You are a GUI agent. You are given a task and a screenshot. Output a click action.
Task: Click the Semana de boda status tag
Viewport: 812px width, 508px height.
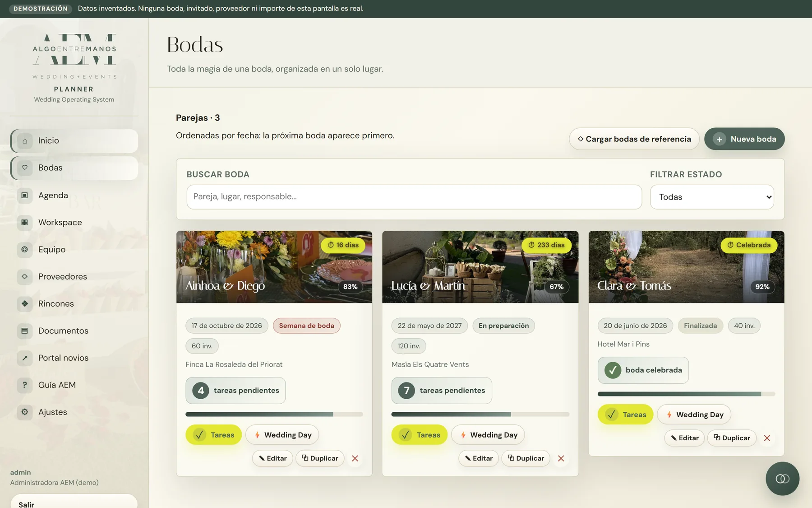coord(307,326)
